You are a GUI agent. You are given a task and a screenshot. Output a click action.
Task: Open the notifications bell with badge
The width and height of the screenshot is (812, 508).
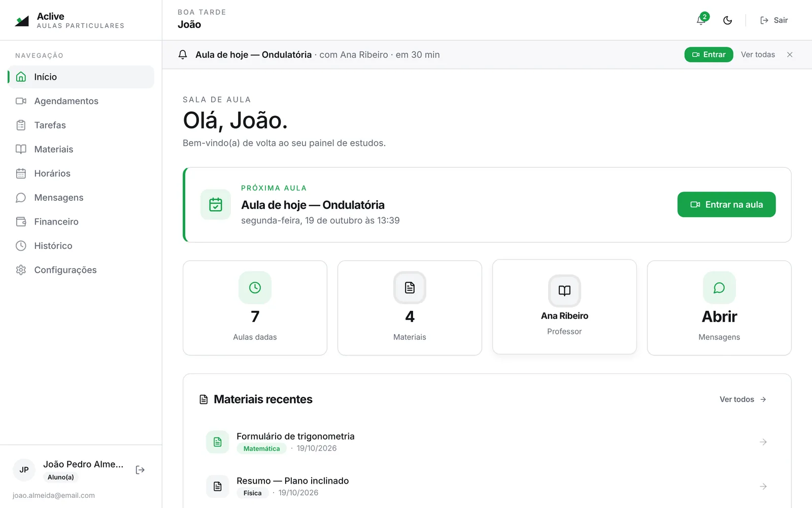[701, 20]
